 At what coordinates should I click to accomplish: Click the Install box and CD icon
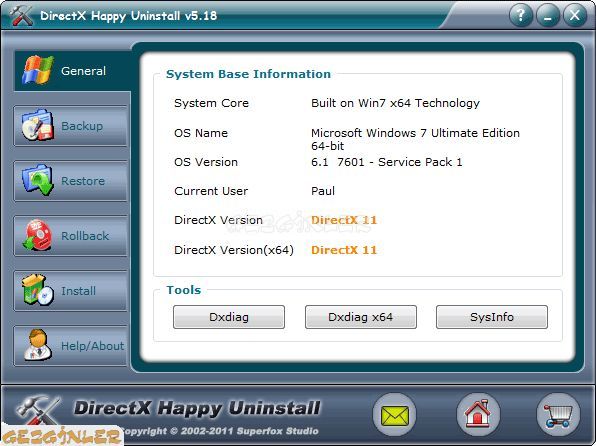click(x=37, y=290)
